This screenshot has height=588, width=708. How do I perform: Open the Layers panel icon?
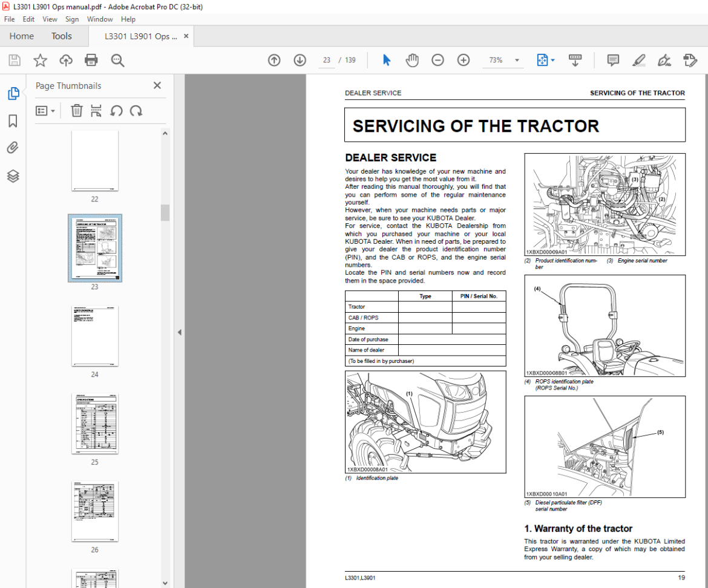click(x=13, y=176)
